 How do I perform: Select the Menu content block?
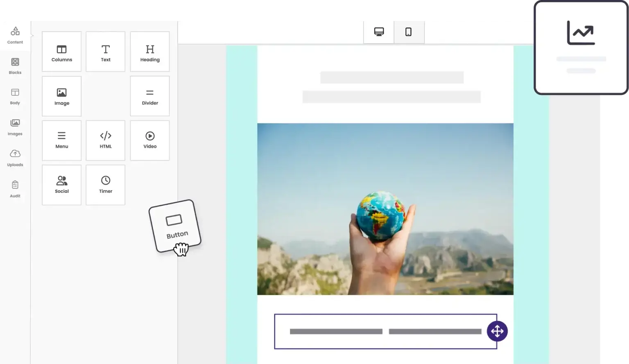(x=61, y=140)
